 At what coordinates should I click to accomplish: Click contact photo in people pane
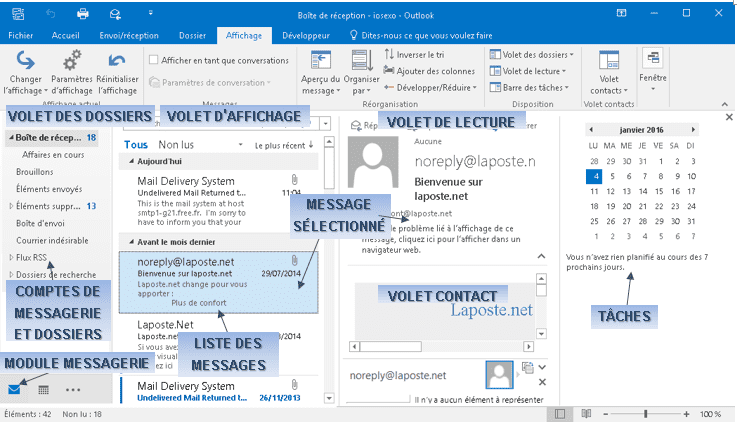[x=499, y=375]
